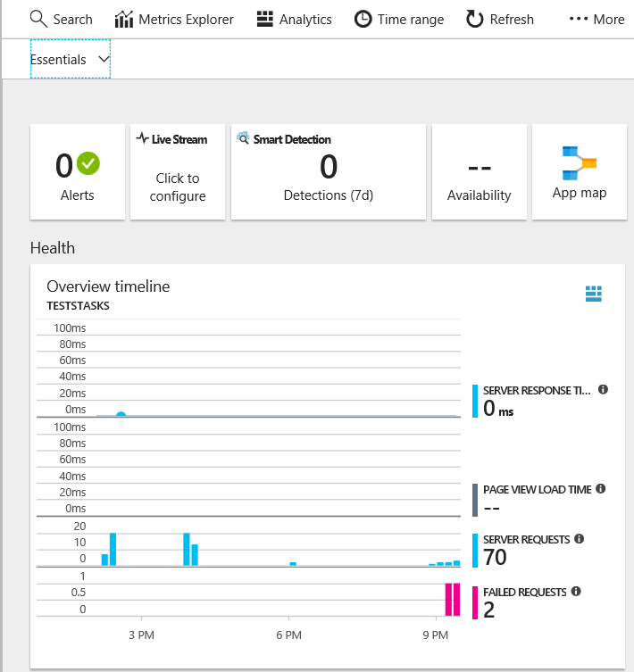Screen dimensions: 634x672
Task: Click Server Requests info icon
Action: (579, 539)
